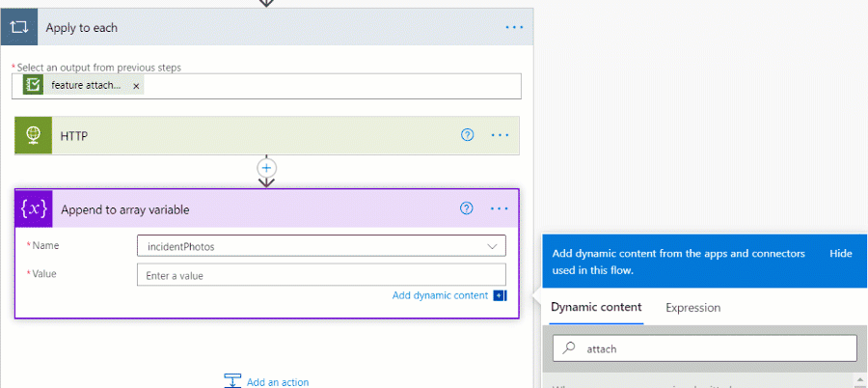The height and width of the screenshot is (388, 868).
Task: Click Add dynamic content link
Action: click(440, 295)
